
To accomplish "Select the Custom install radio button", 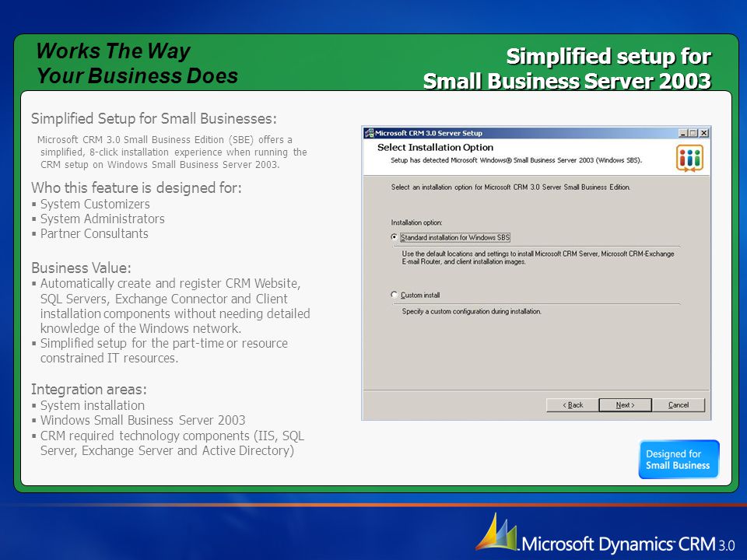I will click(394, 295).
